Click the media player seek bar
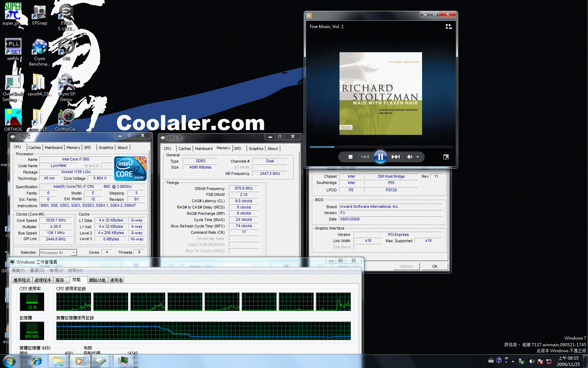This screenshot has height=368, width=588. coord(381,147)
